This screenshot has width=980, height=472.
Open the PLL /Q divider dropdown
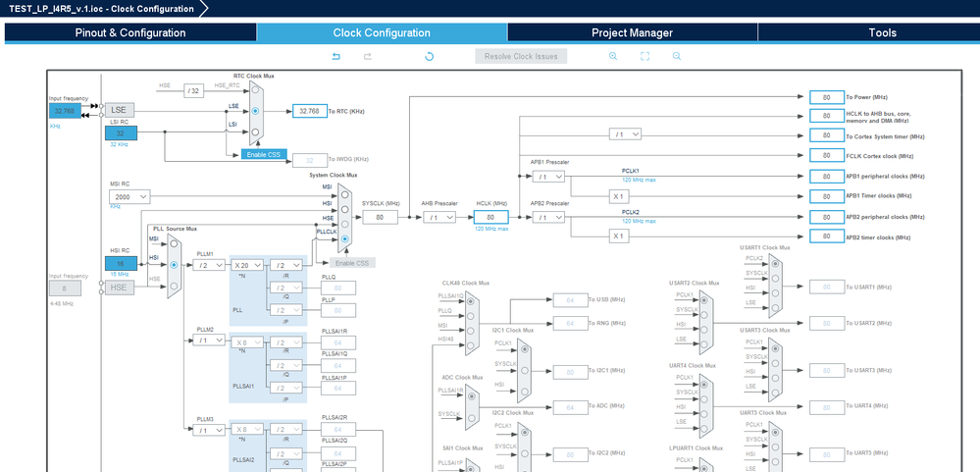tap(286, 288)
